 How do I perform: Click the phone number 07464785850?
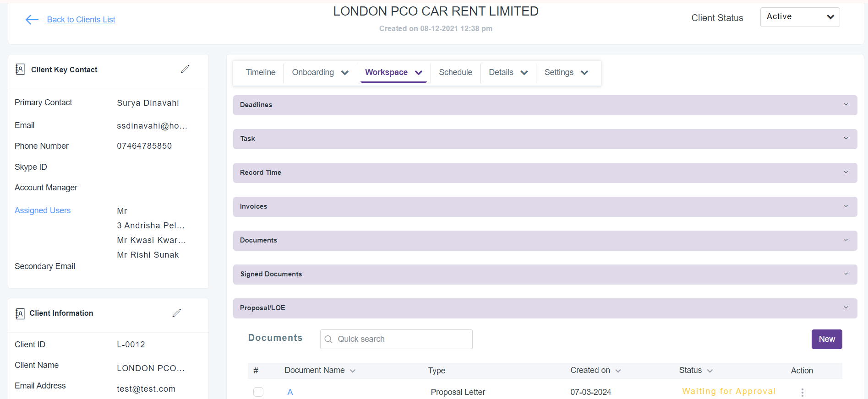144,146
